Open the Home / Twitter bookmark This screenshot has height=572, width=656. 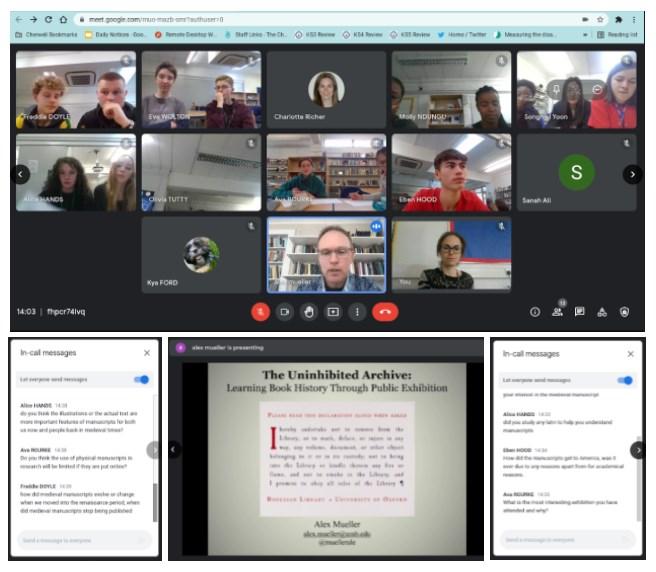tap(462, 34)
